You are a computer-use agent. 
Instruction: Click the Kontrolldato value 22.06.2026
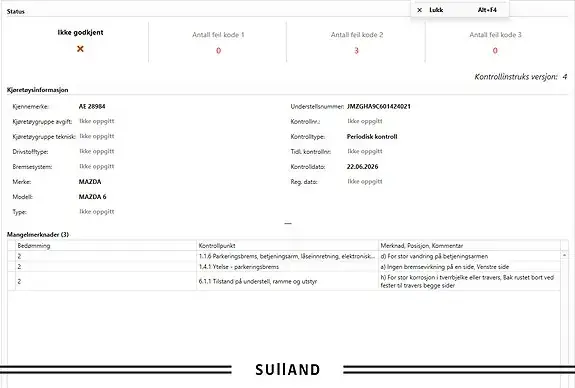click(x=362, y=166)
